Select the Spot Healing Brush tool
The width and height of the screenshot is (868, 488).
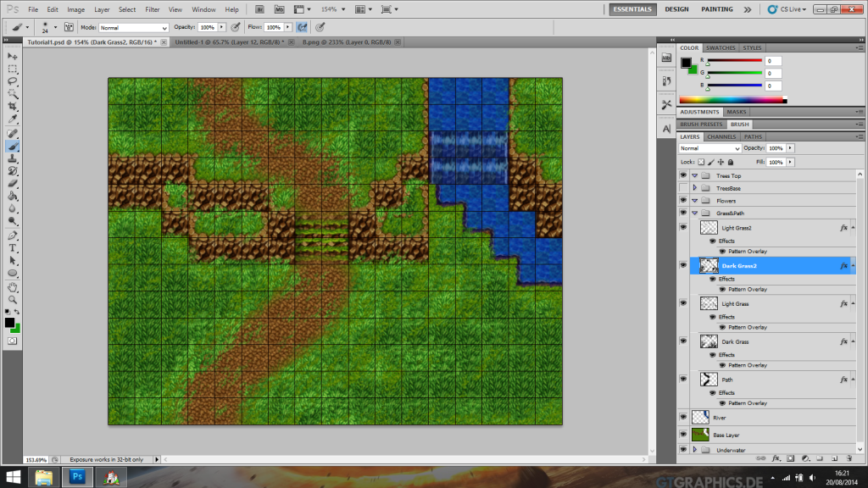[x=12, y=133]
